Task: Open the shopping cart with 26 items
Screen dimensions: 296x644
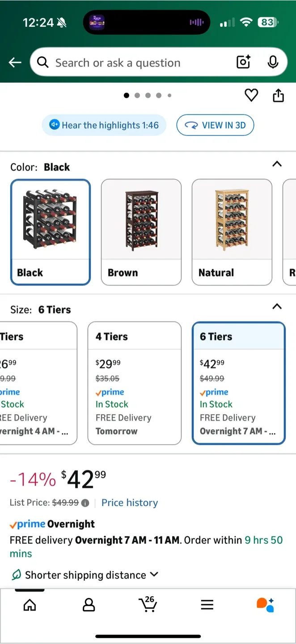Action: click(x=148, y=605)
